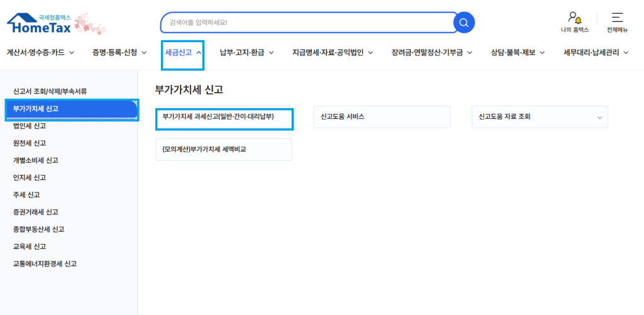Click the HomeTax logo
This screenshot has width=644, height=315.
click(40, 23)
